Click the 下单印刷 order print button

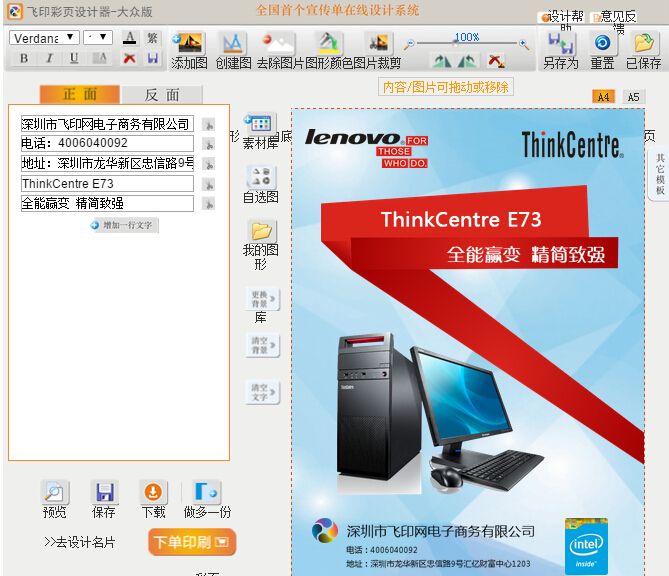pyautogui.click(x=192, y=542)
